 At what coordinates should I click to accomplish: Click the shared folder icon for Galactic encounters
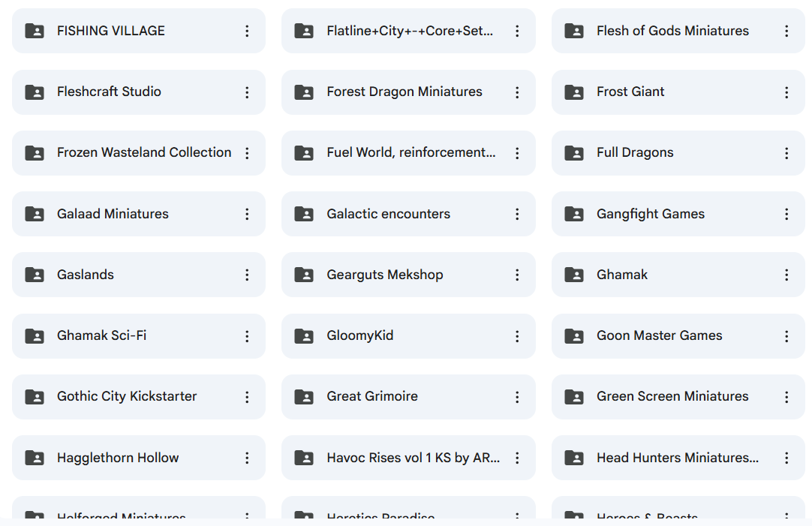point(304,214)
